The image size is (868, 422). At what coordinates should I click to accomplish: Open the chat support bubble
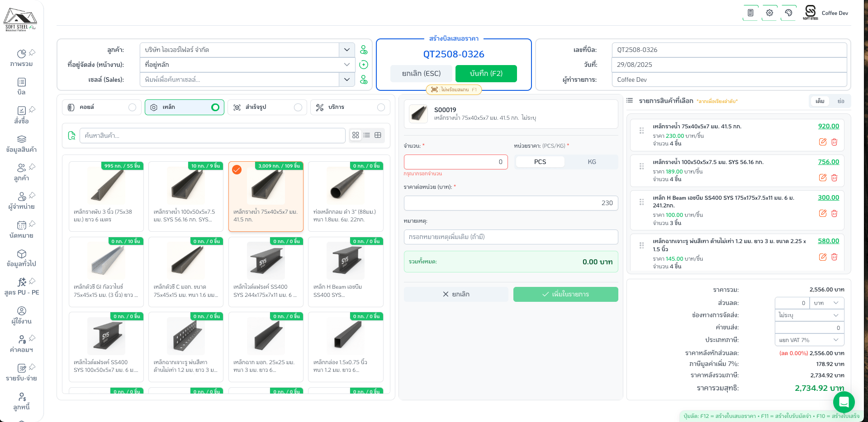pyautogui.click(x=844, y=401)
